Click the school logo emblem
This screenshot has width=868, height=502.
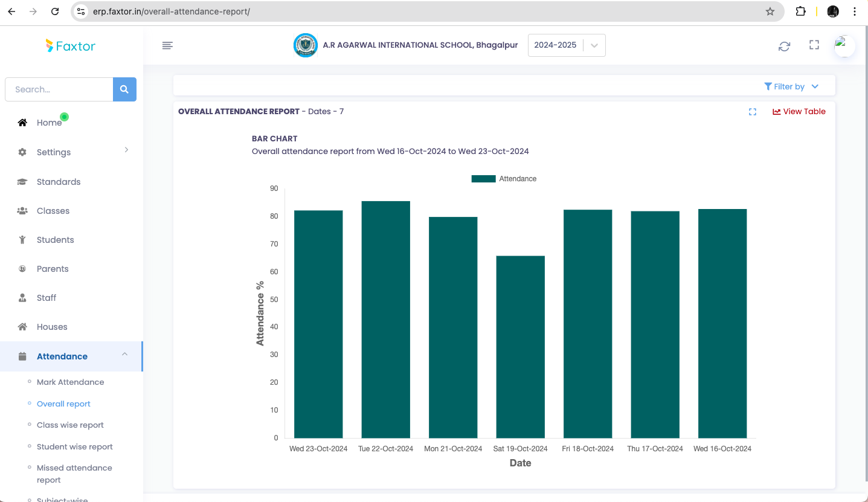click(x=305, y=45)
